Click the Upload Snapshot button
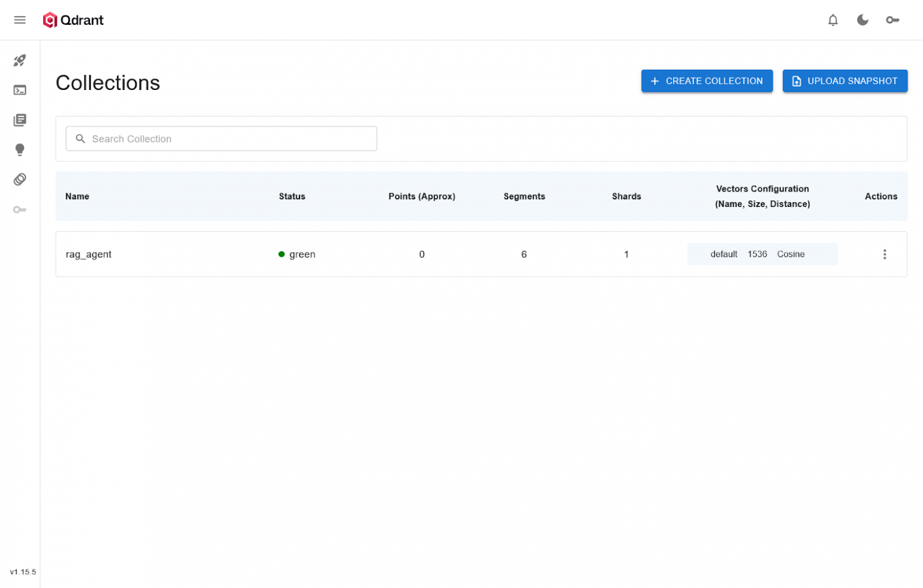The width and height of the screenshot is (923, 588). [844, 81]
